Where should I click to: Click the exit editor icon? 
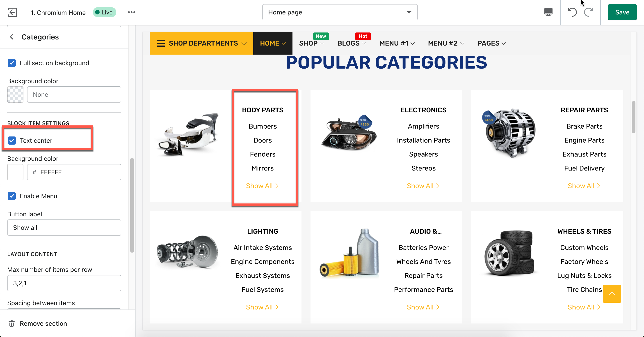coord(12,12)
